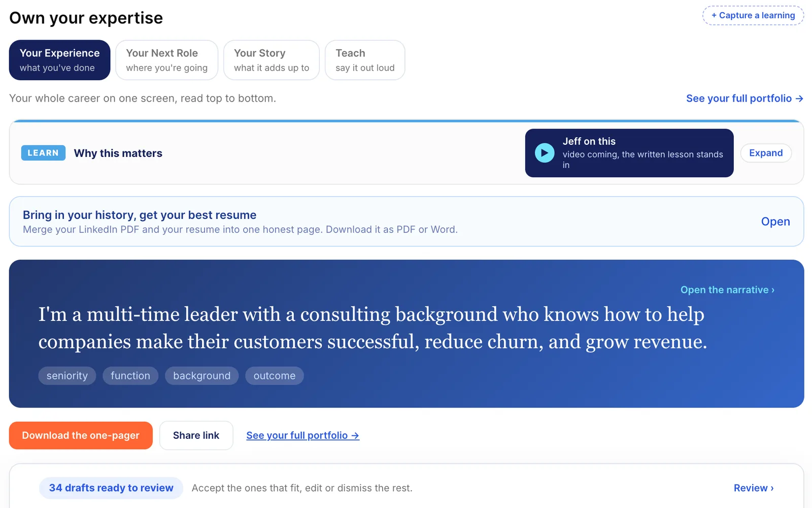Select the function tag
Image resolution: width=812 pixels, height=508 pixels.
[130, 376]
